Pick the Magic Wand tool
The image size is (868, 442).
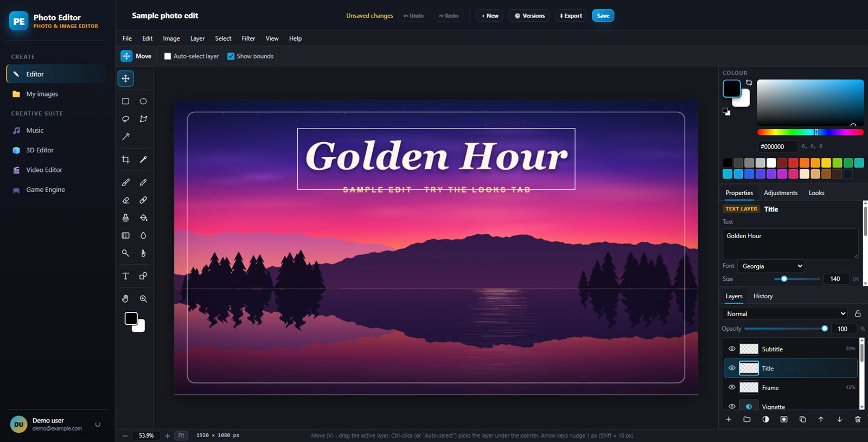[125, 137]
